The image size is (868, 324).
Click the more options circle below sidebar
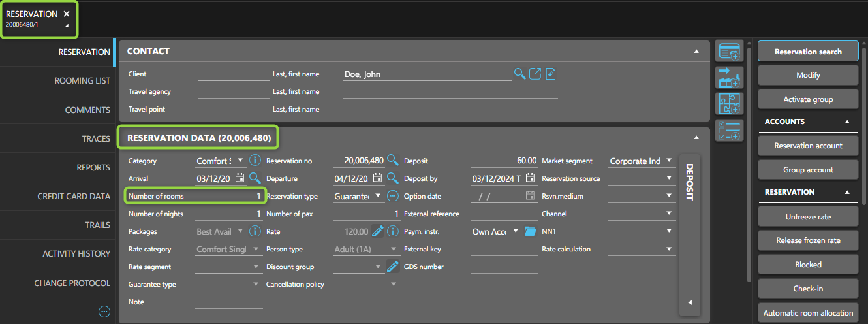point(104,312)
